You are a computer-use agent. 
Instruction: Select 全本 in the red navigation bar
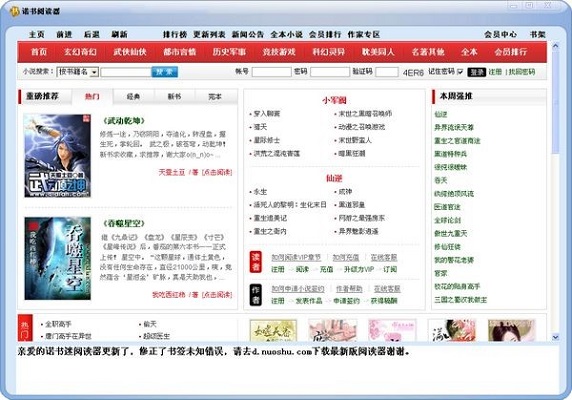tap(469, 52)
